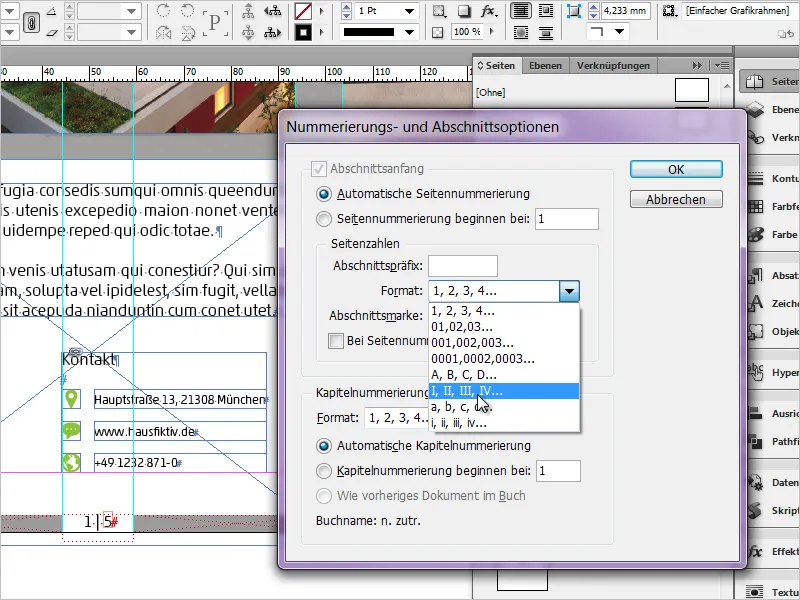
Task: Select Kapitelnummerierung beginnen bei option
Action: [324, 471]
